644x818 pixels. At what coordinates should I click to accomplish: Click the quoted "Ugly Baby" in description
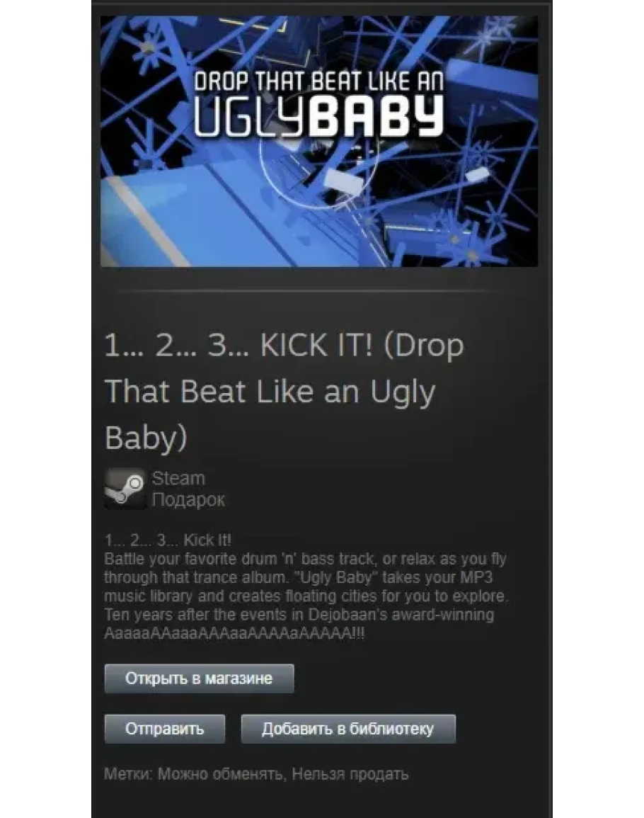click(x=336, y=577)
